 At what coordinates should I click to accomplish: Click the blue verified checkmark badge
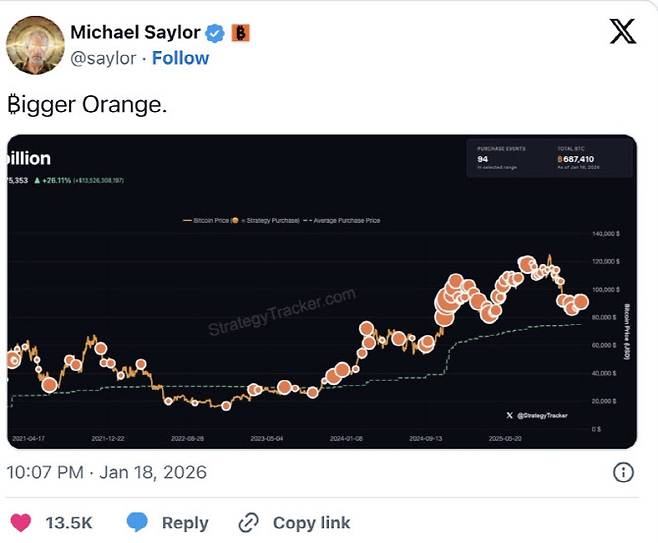[215, 33]
